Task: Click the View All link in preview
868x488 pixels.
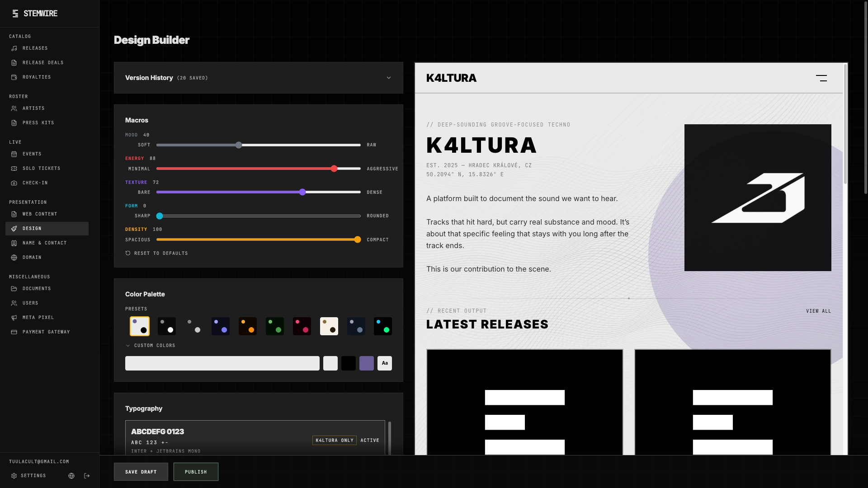Action: pos(818,311)
